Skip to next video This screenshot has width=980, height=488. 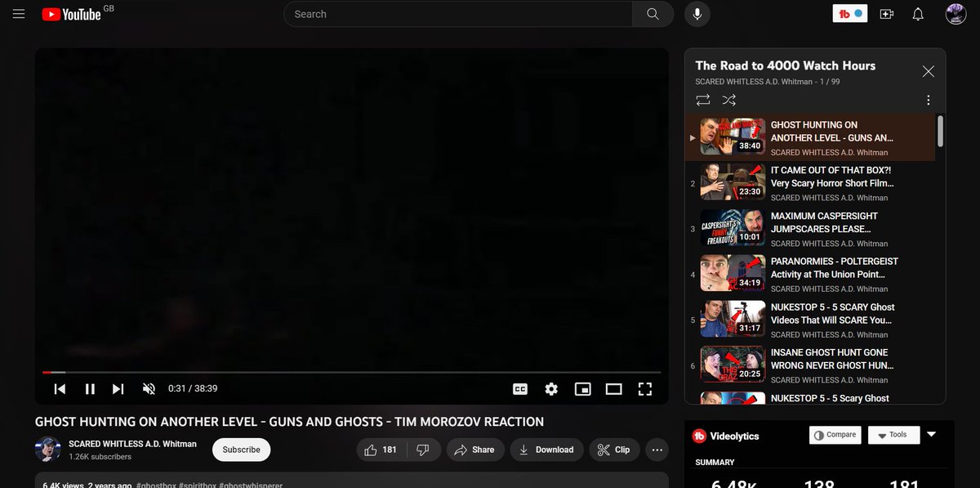tap(118, 389)
